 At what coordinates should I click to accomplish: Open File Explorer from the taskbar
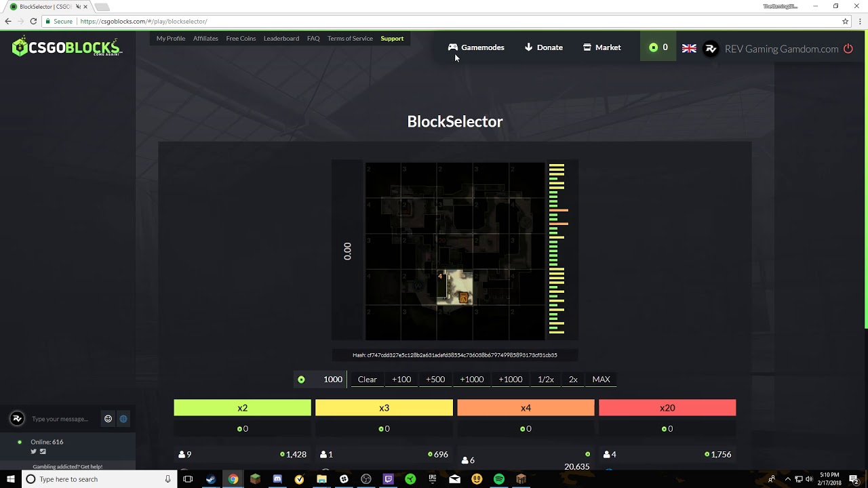(x=321, y=479)
